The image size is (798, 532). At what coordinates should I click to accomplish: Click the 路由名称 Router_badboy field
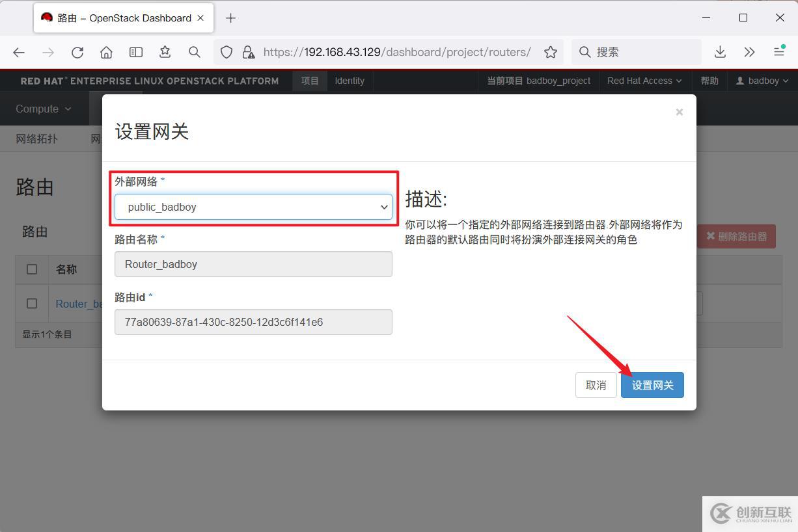tap(254, 264)
